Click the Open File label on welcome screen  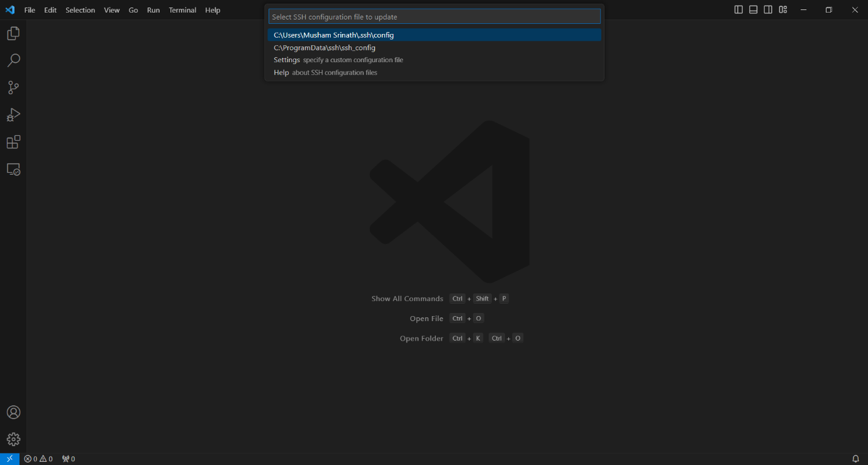426,319
